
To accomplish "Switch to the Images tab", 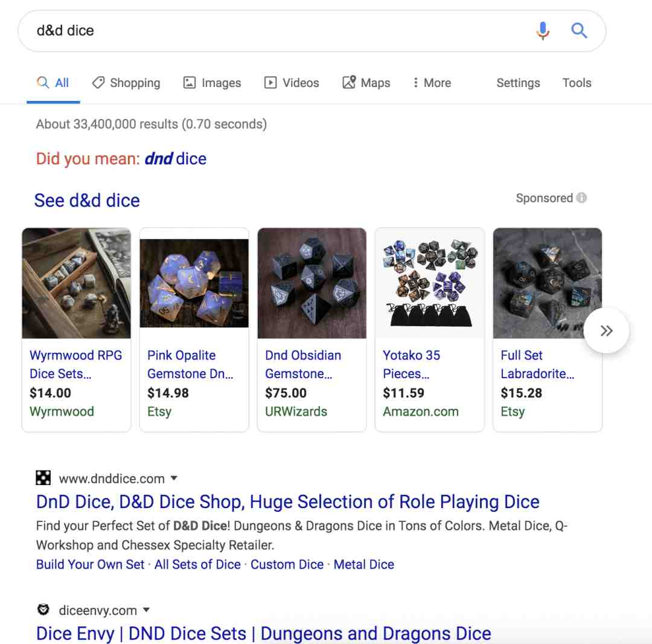I will pyautogui.click(x=212, y=83).
